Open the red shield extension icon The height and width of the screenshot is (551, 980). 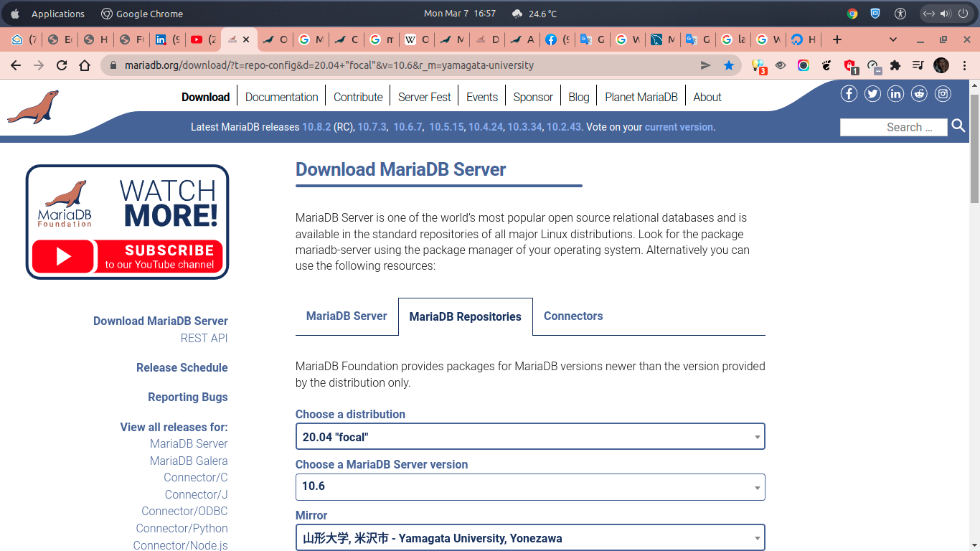pos(850,66)
